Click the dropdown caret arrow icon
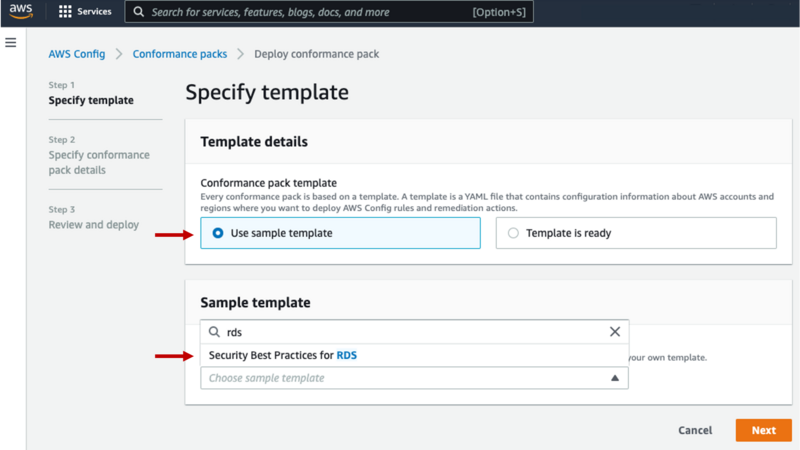Viewport: 800px width, 450px height. tap(615, 378)
